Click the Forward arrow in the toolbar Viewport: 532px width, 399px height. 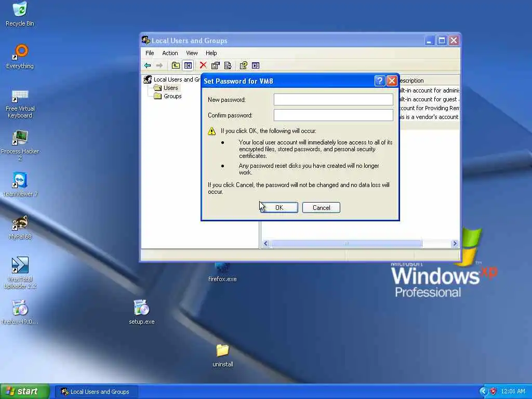(x=159, y=65)
